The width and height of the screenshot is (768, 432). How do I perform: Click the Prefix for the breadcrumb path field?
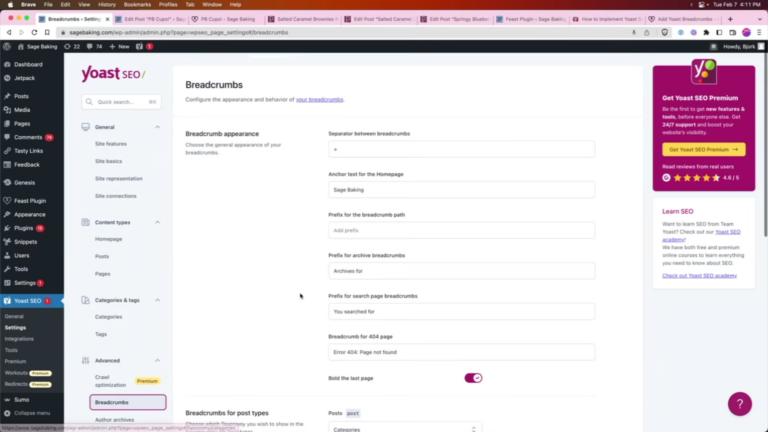click(x=461, y=230)
